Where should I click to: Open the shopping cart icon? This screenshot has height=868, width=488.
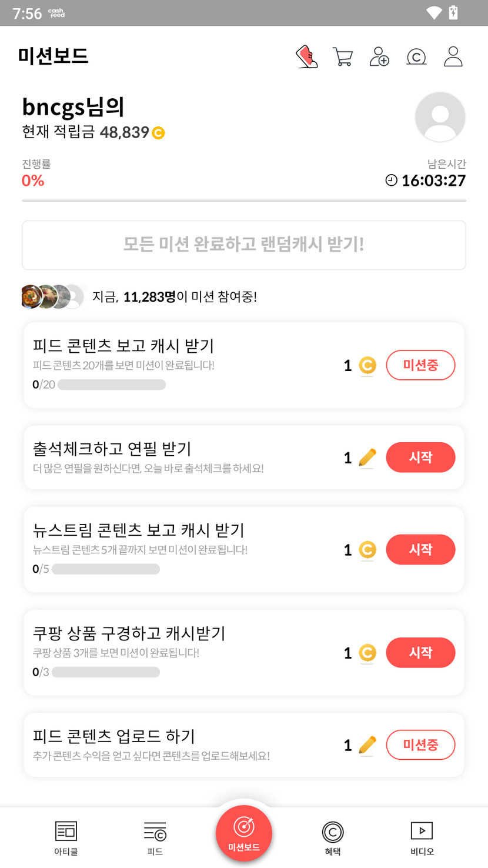343,57
